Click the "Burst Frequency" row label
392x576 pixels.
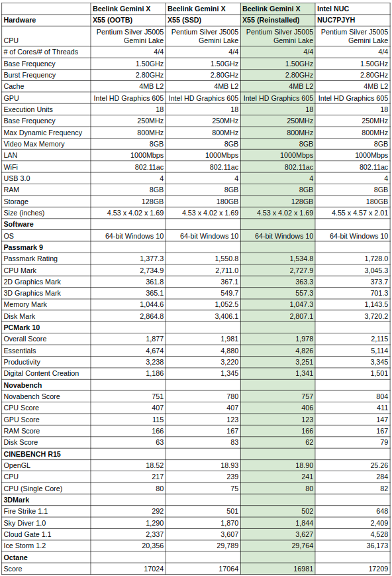(x=30, y=75)
